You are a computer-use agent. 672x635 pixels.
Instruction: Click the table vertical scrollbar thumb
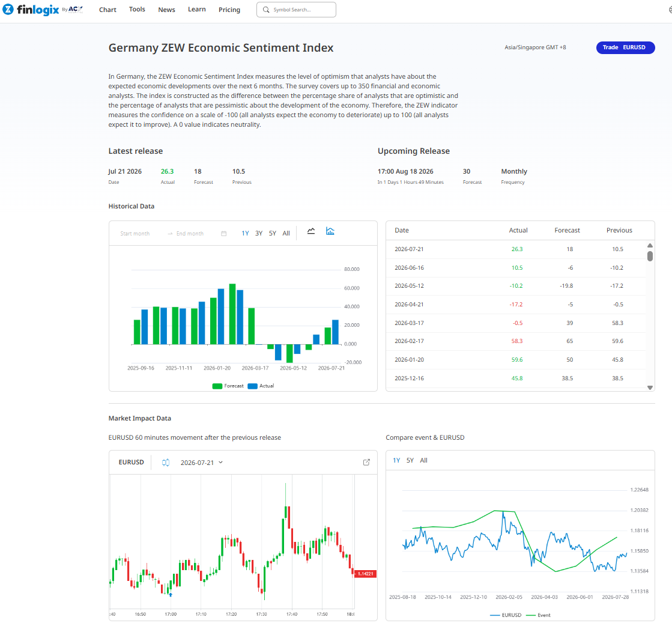click(x=650, y=256)
